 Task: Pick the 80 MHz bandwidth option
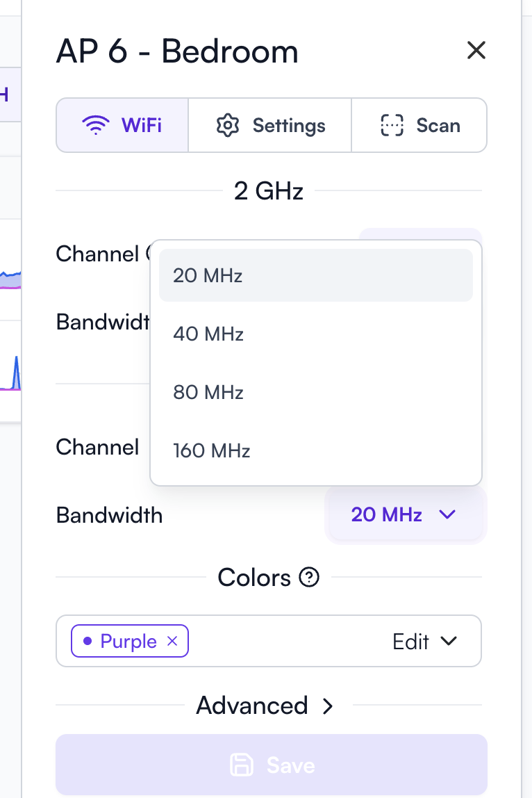(316, 392)
